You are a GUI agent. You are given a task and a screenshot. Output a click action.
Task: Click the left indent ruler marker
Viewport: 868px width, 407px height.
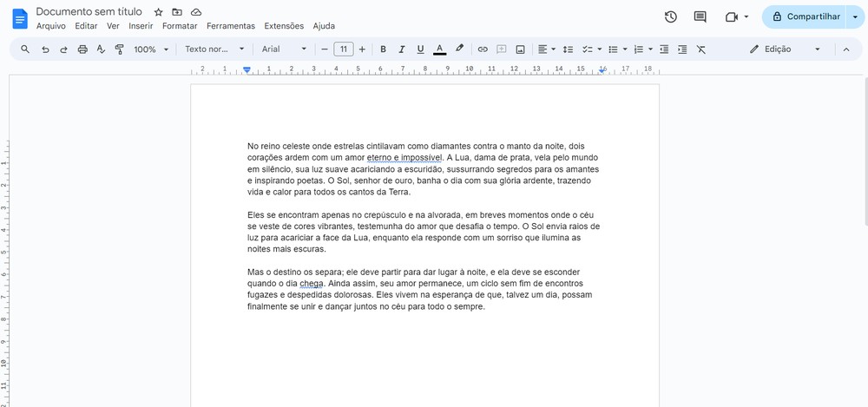(x=247, y=70)
